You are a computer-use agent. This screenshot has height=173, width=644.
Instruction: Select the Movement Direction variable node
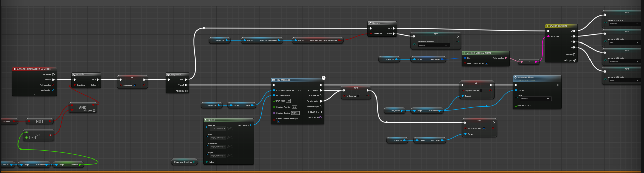(185, 162)
